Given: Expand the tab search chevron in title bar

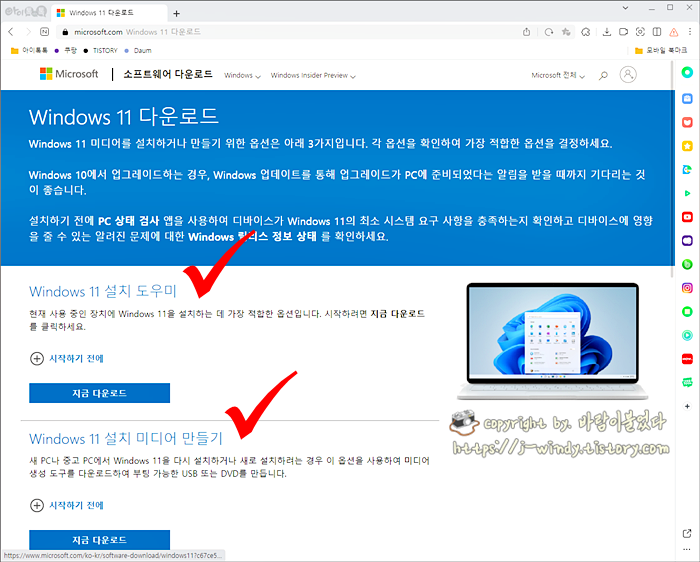Looking at the screenshot, I should click(x=625, y=8).
